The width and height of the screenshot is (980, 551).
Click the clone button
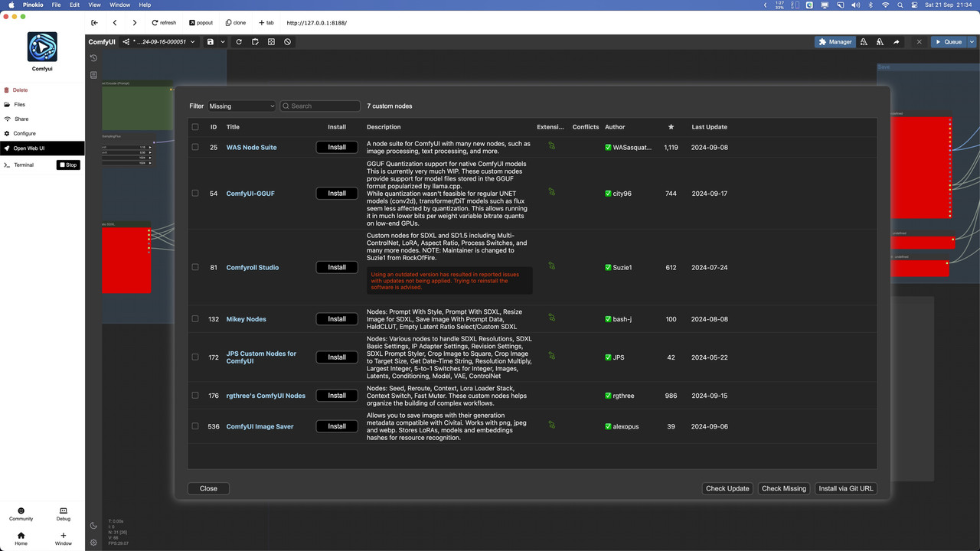pyautogui.click(x=236, y=23)
